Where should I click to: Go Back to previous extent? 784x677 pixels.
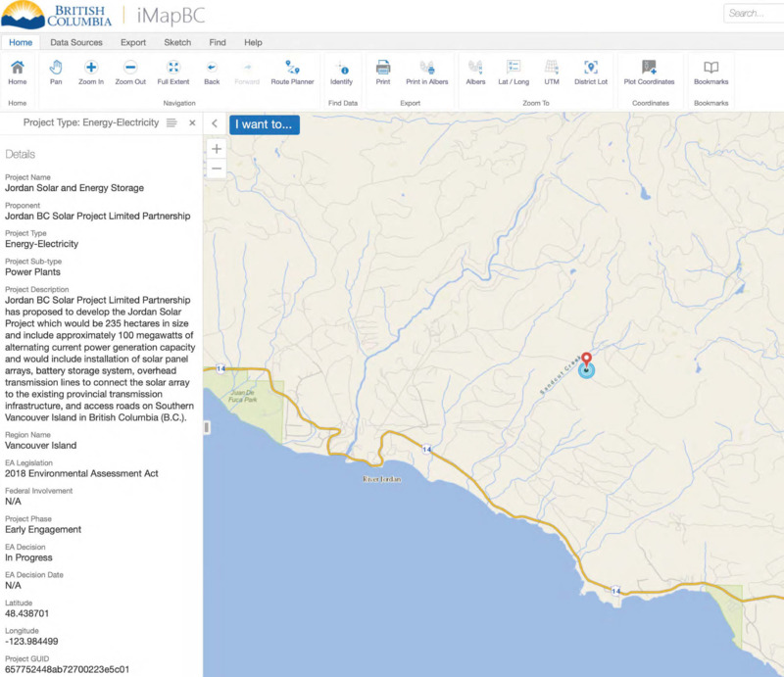[x=212, y=73]
